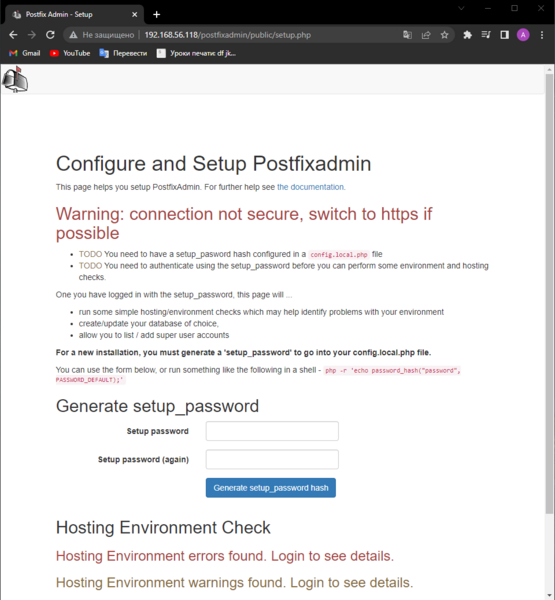Screen dimensions: 555x600
Task: Toggle the browser side panel icon
Action: [504, 35]
